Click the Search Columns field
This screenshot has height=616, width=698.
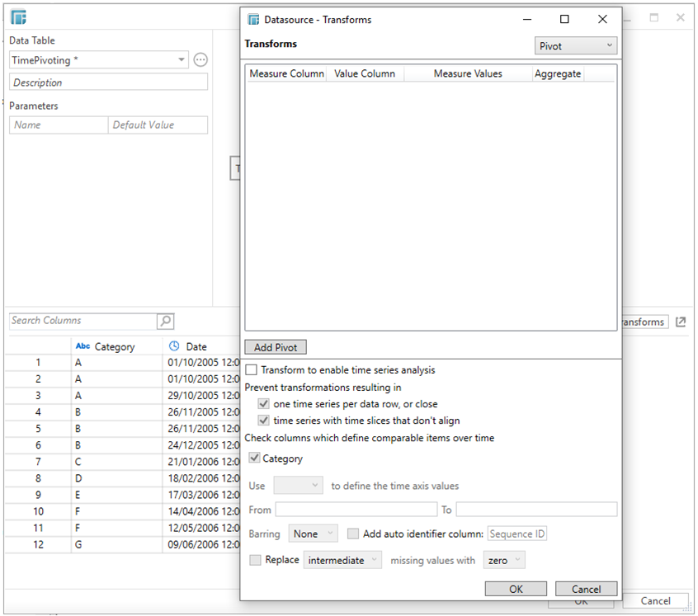coord(83,321)
